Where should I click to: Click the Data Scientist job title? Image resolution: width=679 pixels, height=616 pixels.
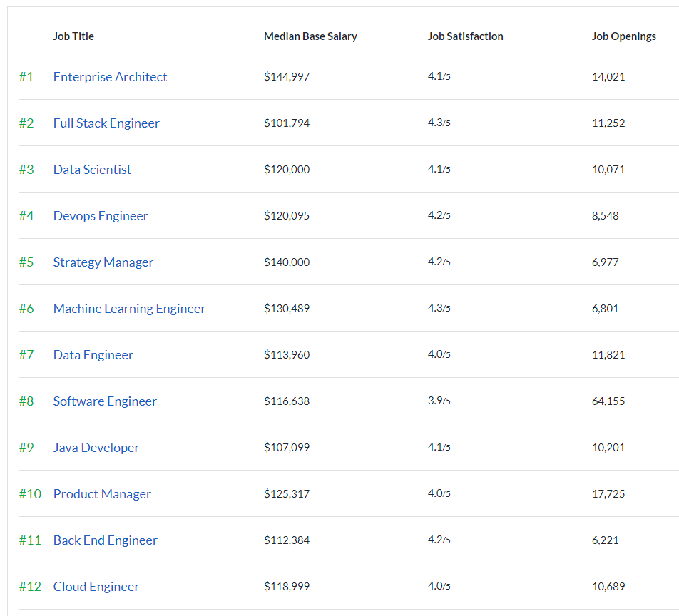(92, 170)
